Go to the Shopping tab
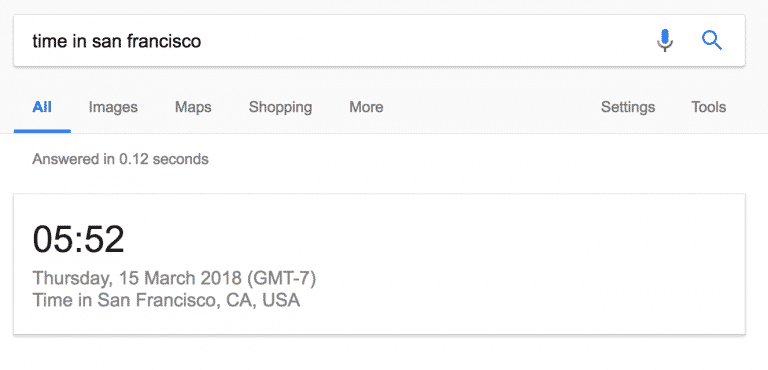The image size is (768, 370). click(x=280, y=107)
